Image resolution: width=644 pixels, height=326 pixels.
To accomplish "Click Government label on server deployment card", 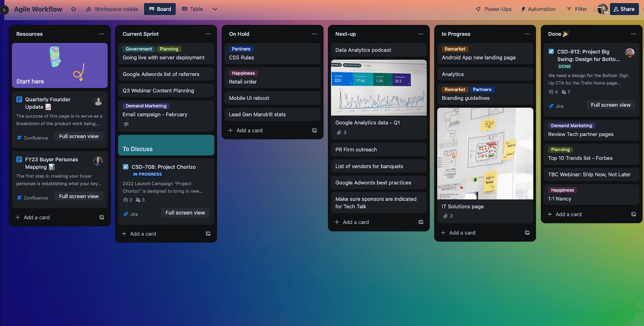I will point(139,49).
